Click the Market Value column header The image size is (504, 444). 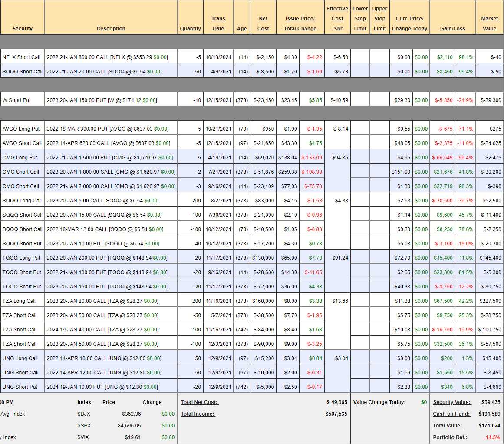pyautogui.click(x=489, y=23)
